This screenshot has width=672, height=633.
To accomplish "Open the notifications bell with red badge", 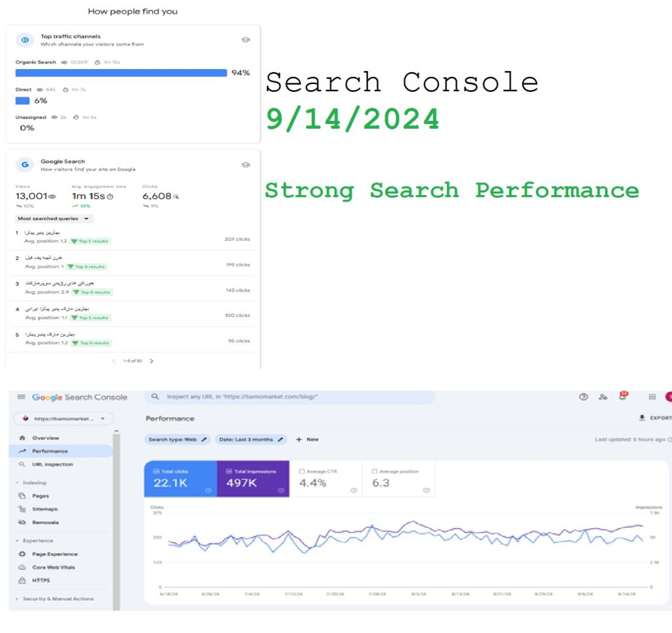I will point(623,395).
